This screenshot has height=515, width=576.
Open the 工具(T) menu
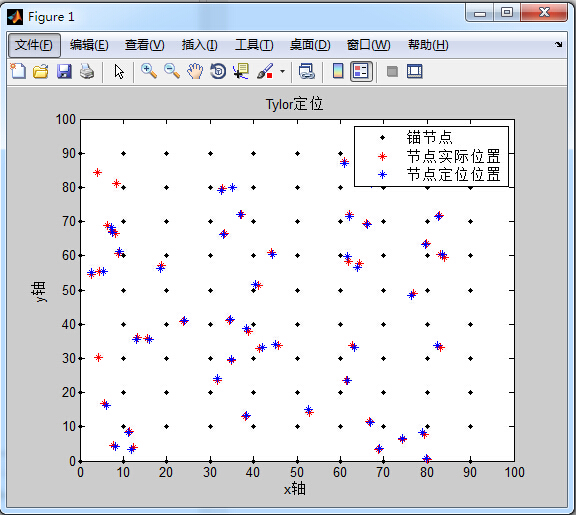coord(254,45)
